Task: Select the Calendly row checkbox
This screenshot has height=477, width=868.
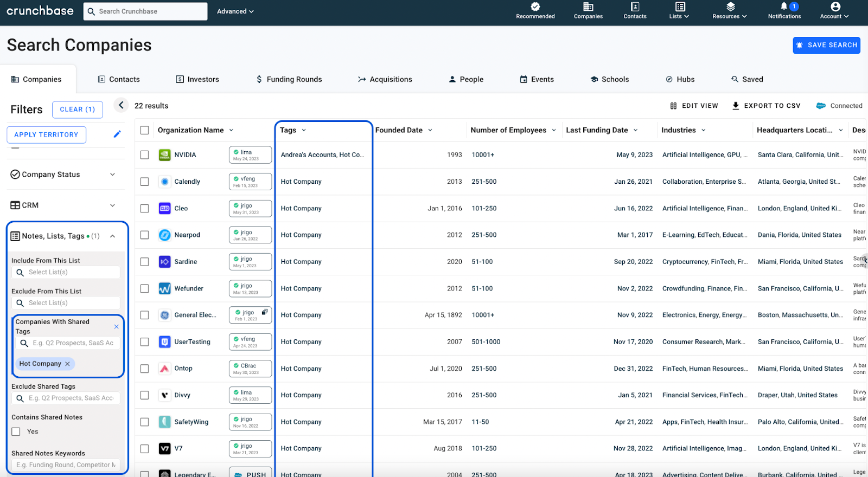Action: tap(144, 182)
